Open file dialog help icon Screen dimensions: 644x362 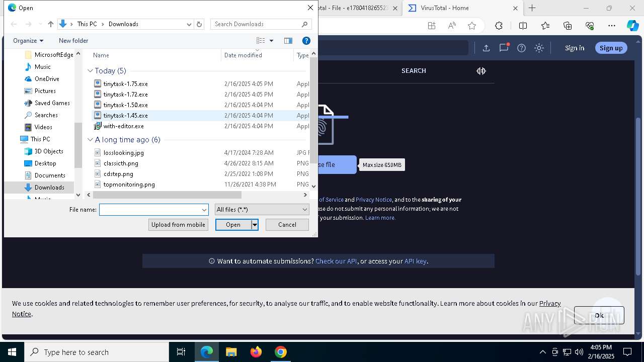coord(306,41)
